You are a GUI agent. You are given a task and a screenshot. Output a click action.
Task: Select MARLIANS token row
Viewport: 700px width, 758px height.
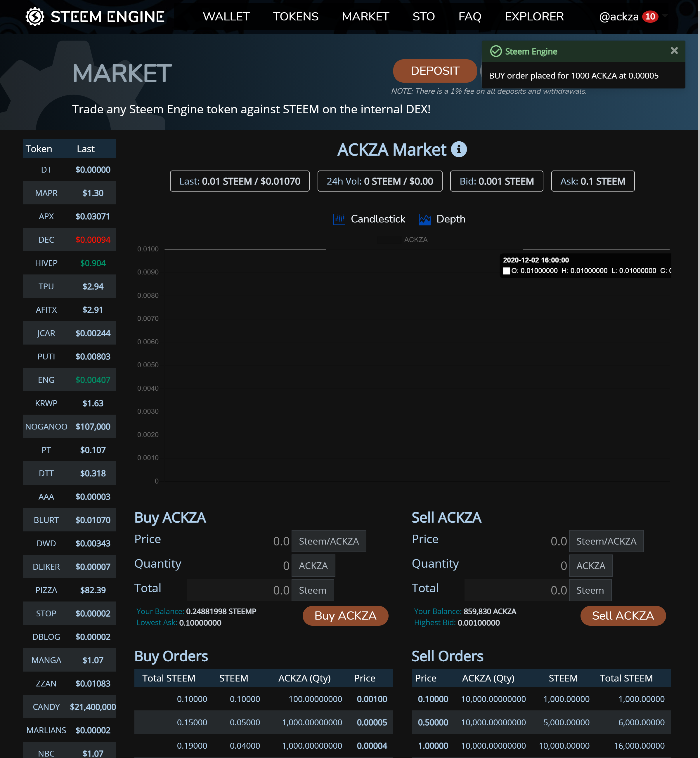click(x=69, y=730)
